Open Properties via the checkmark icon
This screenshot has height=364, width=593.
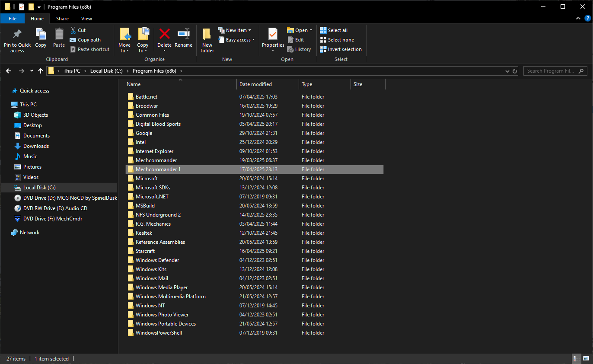(273, 34)
